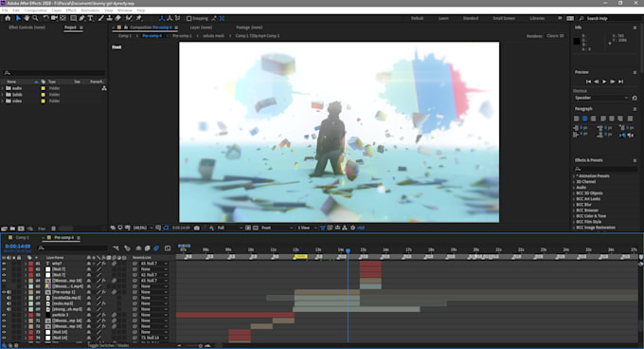
Task: Select the Brush tool
Action: point(101,18)
